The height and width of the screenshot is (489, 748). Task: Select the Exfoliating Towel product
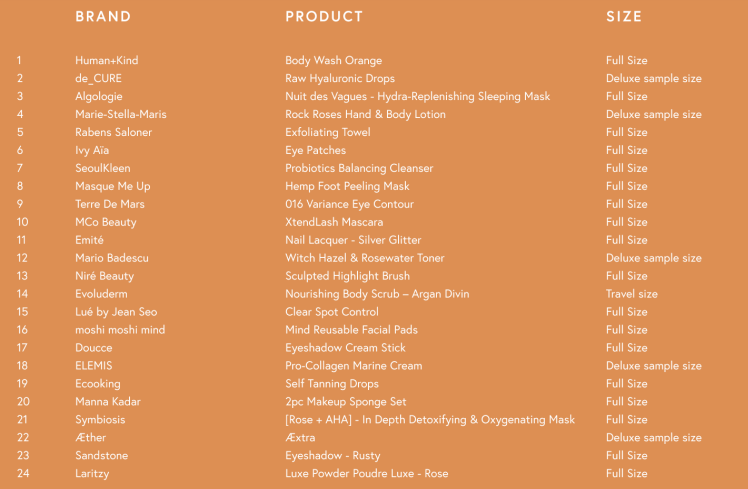328,132
